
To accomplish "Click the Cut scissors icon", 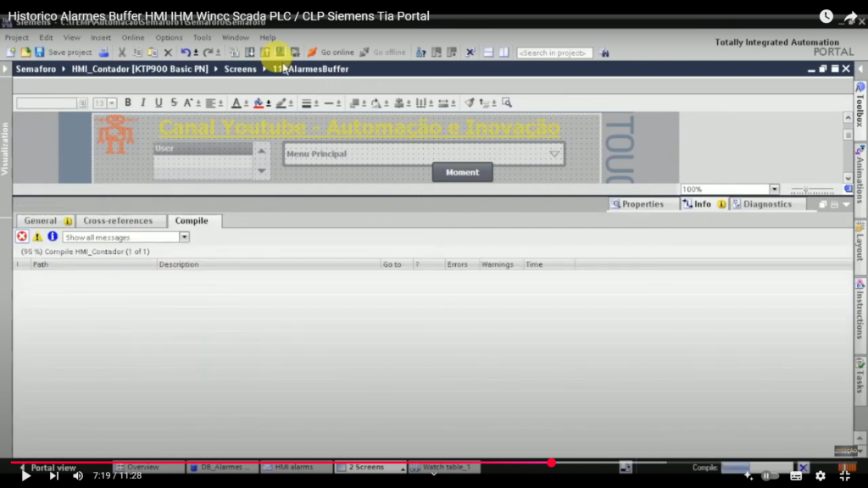I will (122, 53).
